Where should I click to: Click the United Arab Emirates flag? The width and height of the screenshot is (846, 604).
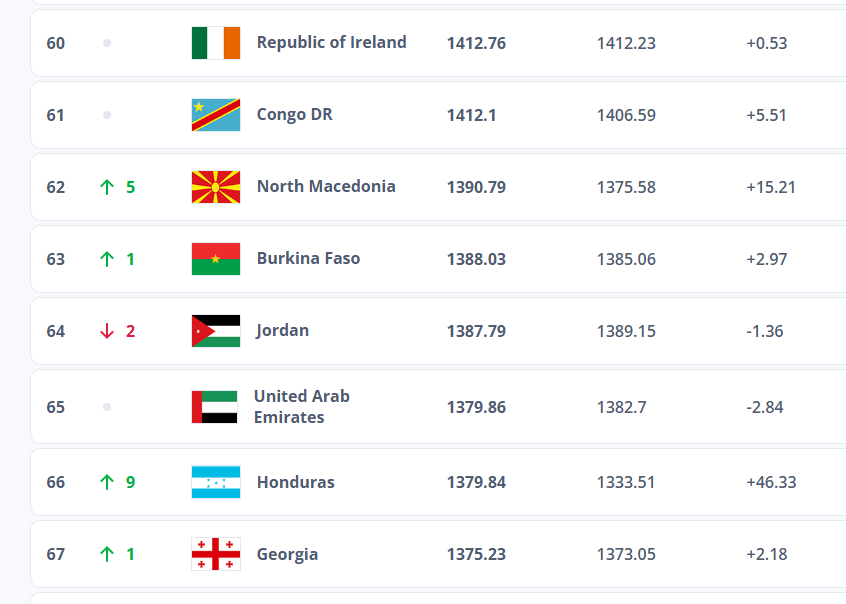[215, 407]
